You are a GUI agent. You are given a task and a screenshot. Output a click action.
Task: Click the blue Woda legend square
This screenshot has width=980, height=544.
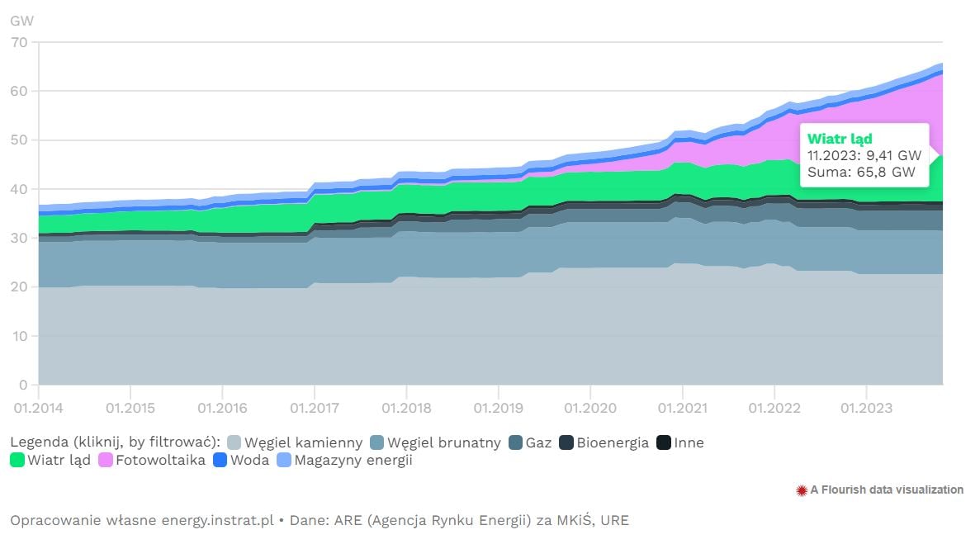point(220,461)
